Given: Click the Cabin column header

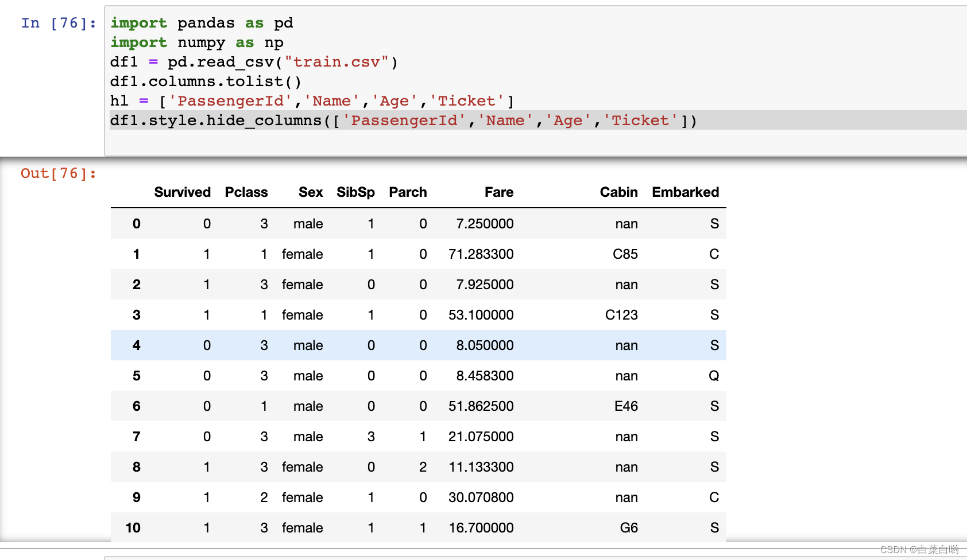Looking at the screenshot, I should [618, 192].
